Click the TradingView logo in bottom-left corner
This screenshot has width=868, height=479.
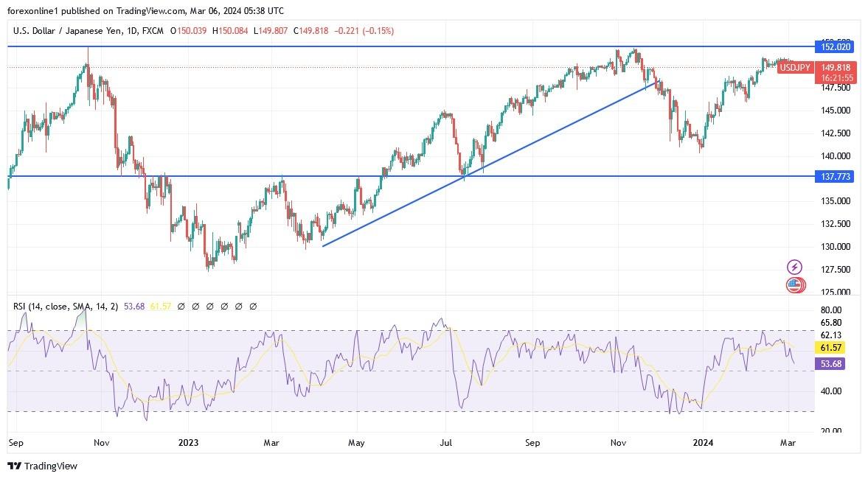click(x=15, y=466)
